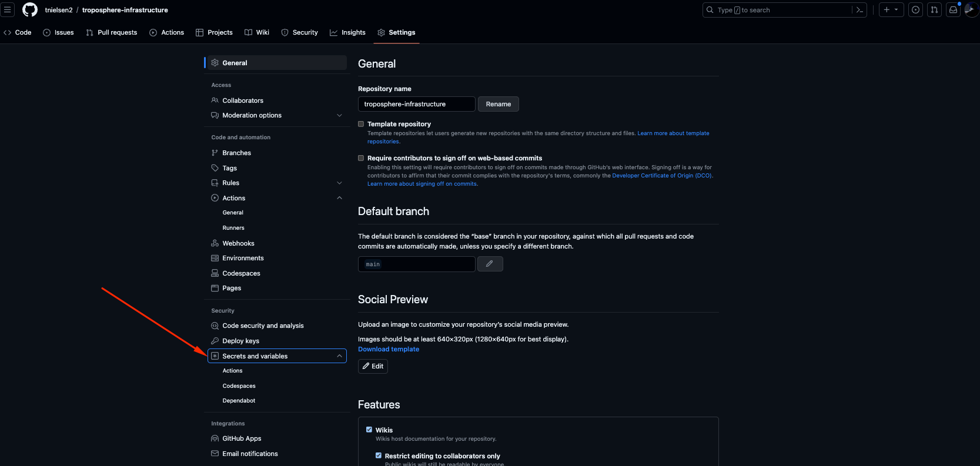Enable require sign off checkbox
Screen dimensions: 980x466
(x=361, y=158)
